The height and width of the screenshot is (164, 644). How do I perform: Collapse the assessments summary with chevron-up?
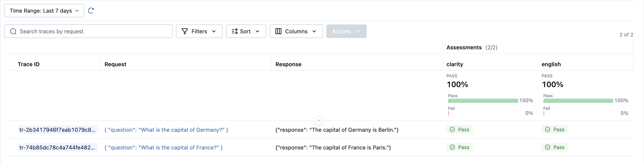pos(319,120)
